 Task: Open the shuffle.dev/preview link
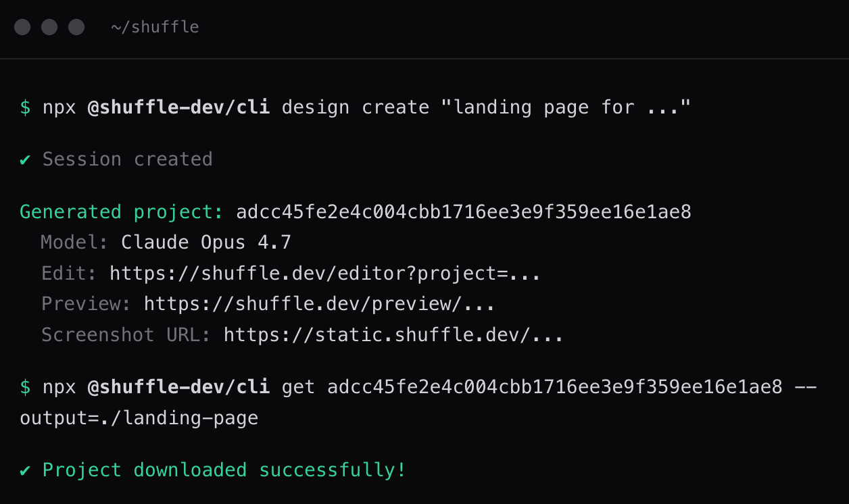click(x=319, y=304)
